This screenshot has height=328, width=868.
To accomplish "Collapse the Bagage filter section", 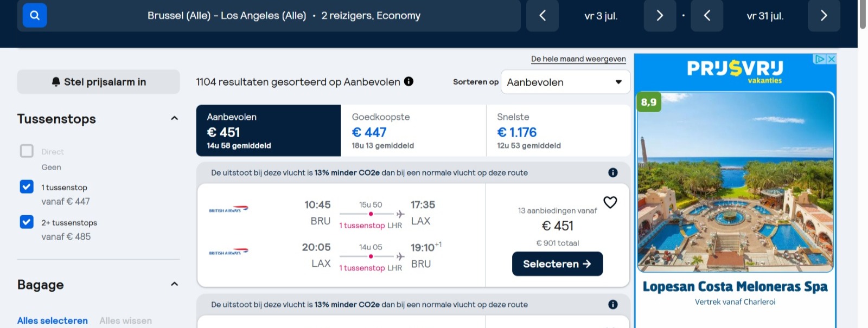I will (x=174, y=284).
